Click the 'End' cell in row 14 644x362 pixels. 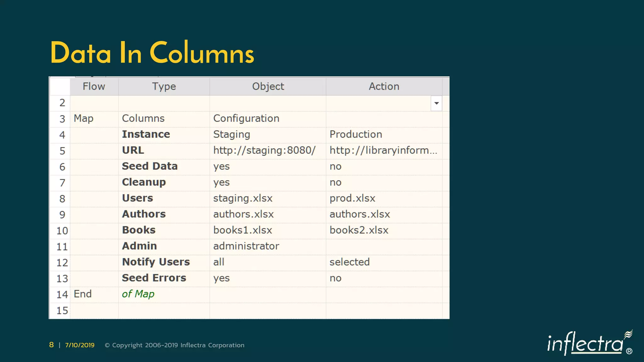pyautogui.click(x=94, y=295)
